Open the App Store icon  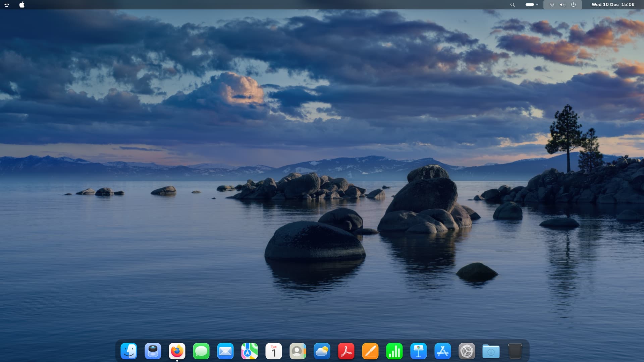click(443, 351)
